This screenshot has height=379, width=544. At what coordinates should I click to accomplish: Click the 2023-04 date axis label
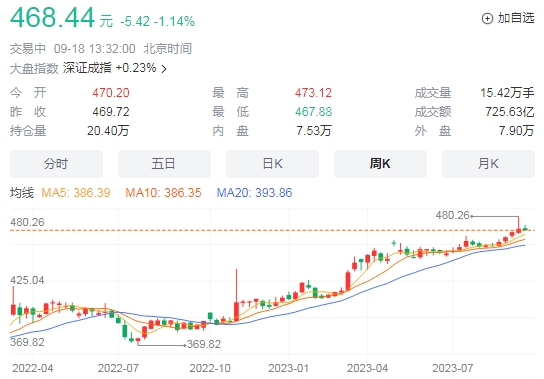(x=367, y=368)
